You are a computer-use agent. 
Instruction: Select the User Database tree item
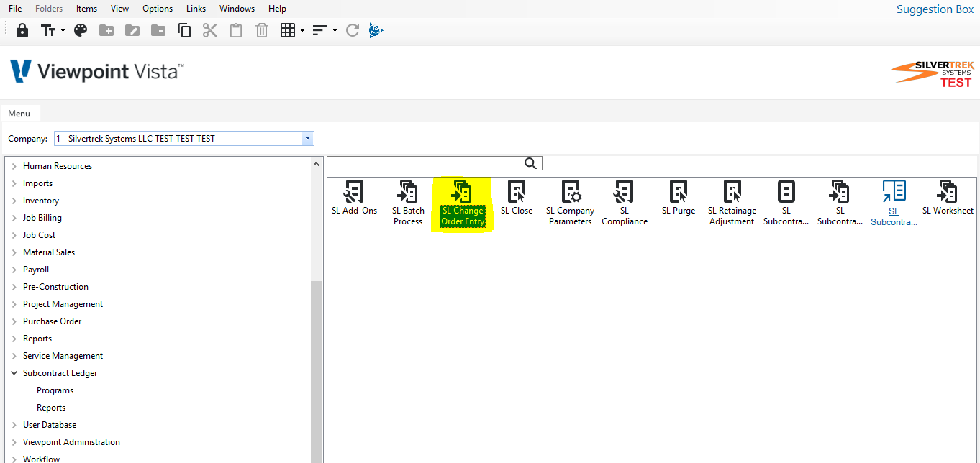click(50, 425)
